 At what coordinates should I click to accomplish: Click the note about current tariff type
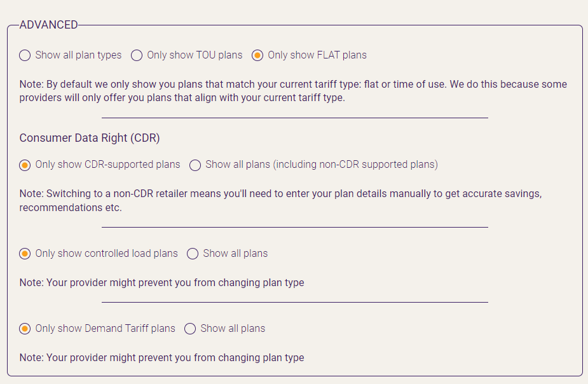click(x=293, y=91)
